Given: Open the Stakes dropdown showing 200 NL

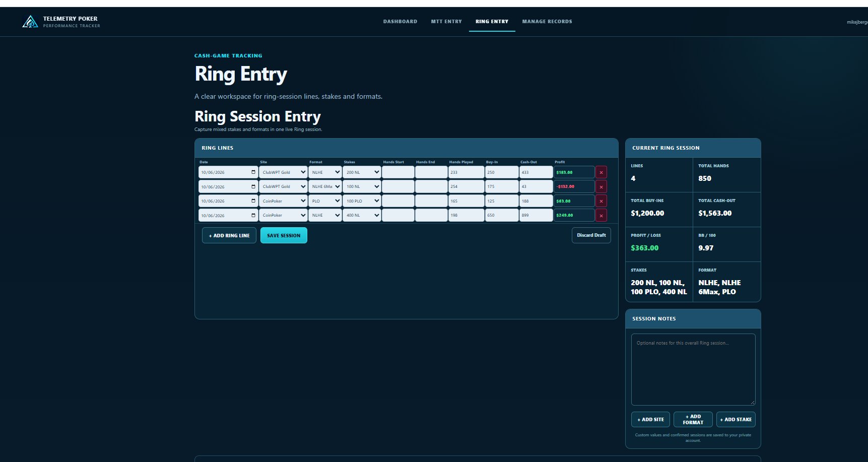Looking at the screenshot, I should click(362, 172).
